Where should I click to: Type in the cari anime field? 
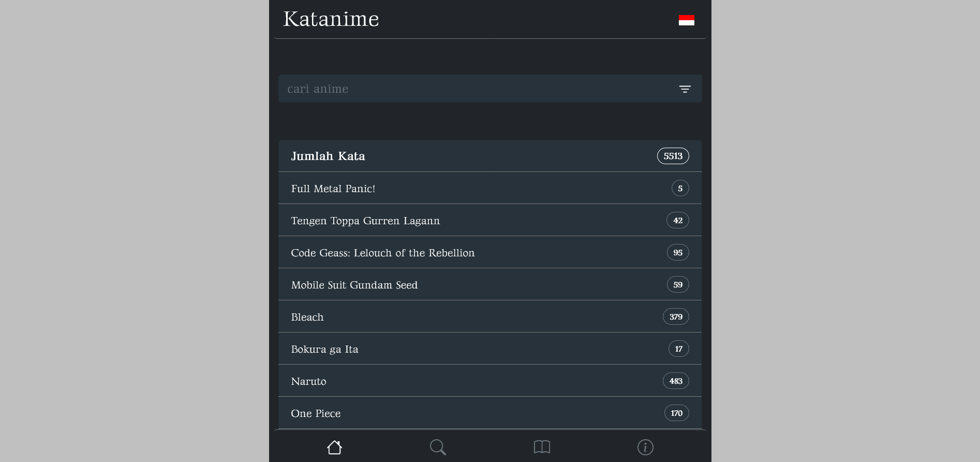[476, 89]
